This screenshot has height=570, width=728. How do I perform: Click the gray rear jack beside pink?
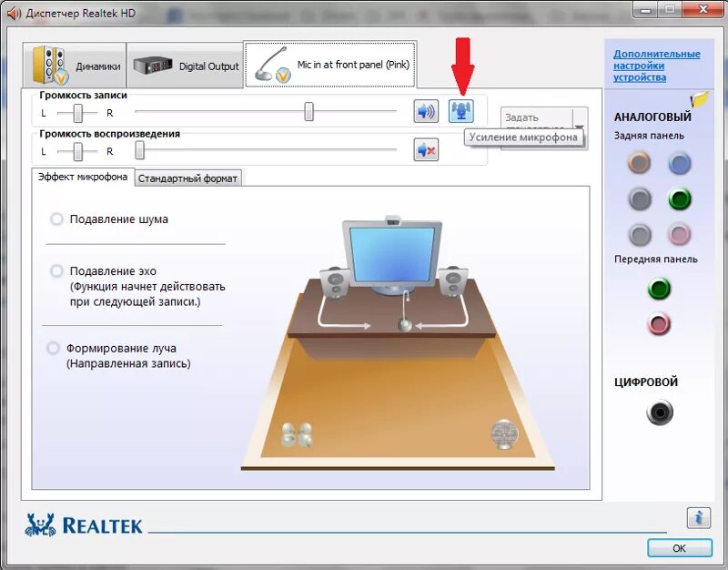click(640, 234)
